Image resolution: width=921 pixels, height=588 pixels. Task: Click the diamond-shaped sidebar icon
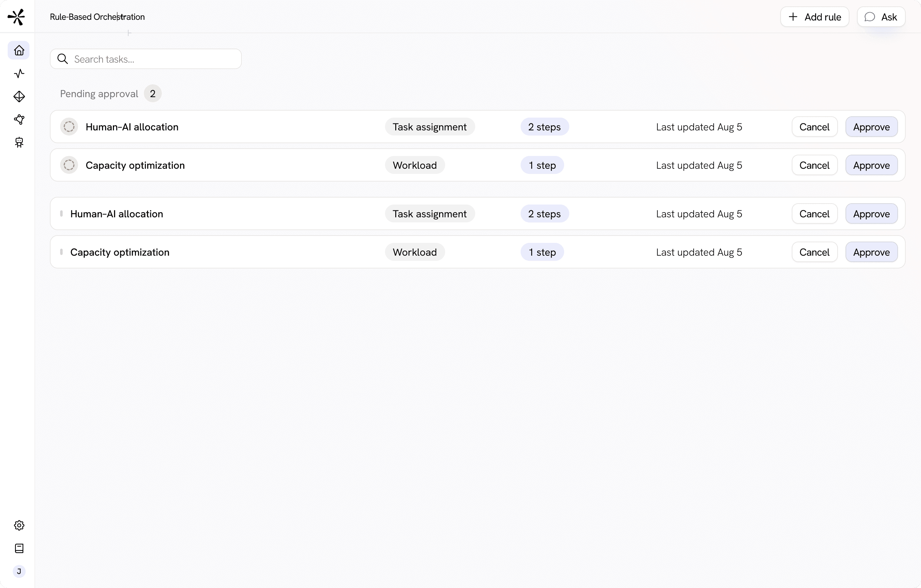coord(19,96)
